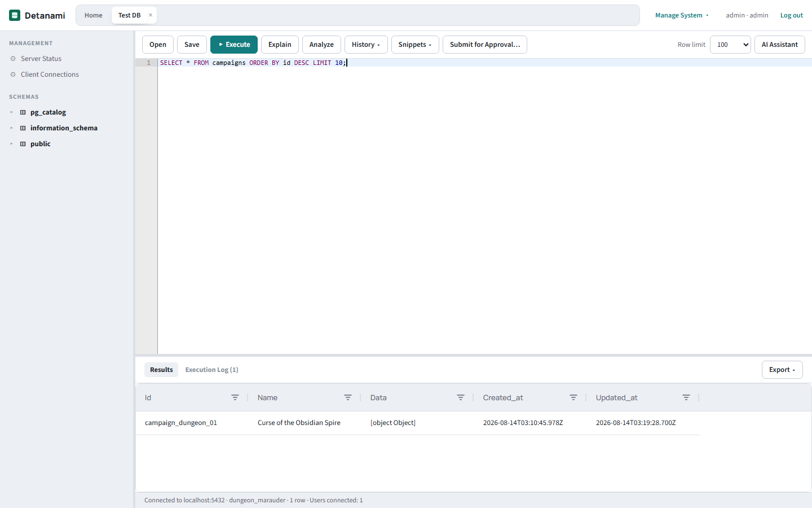Open the Server Status icon in sidebar

click(13, 59)
